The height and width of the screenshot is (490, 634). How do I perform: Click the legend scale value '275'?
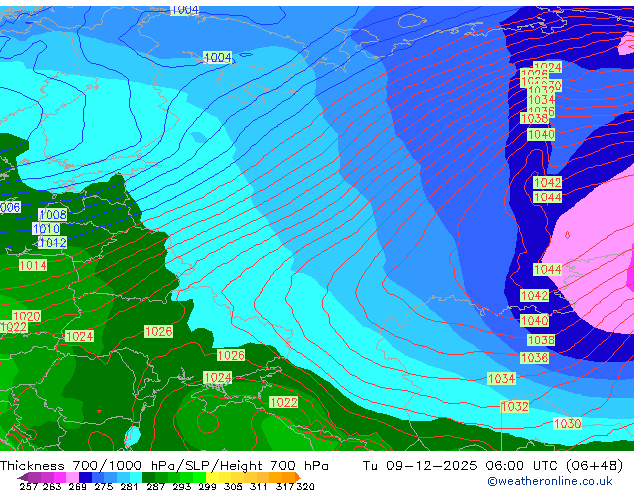pyautogui.click(x=104, y=486)
